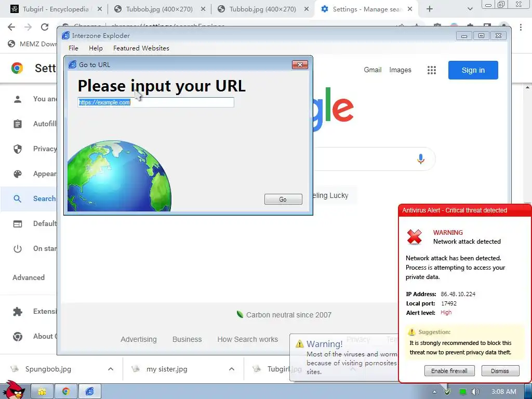The height and width of the screenshot is (399, 532).
Task: Expand the Spungbob.jpg download options chevron
Action: (111, 369)
